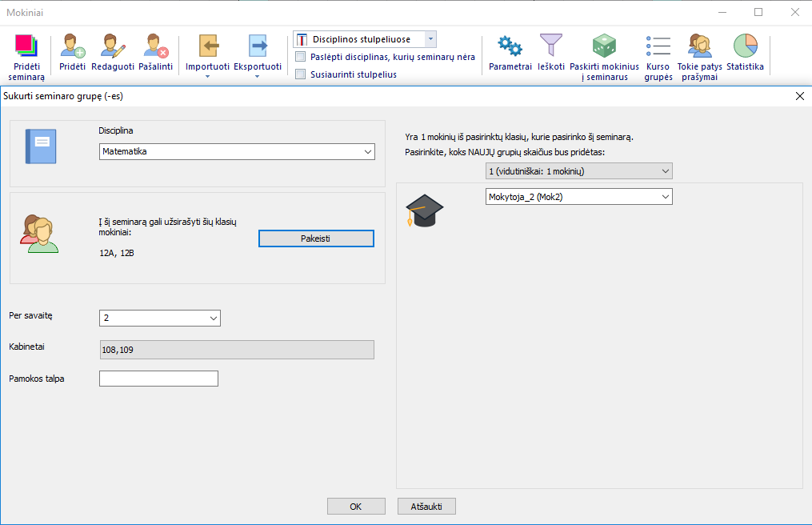This screenshot has height=525, width=812.
Task: Click the Pridėti toolbar icon
Action: pyautogui.click(x=72, y=45)
